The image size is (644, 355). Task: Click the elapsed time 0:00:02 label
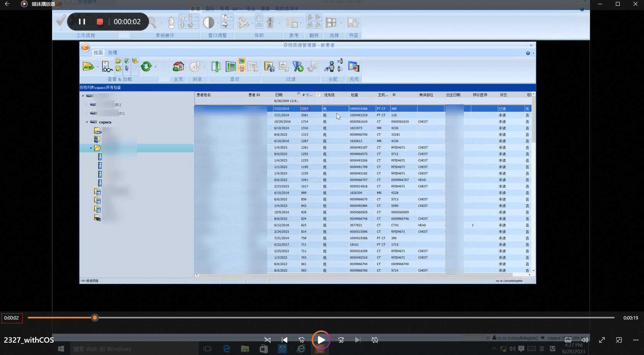click(x=12, y=318)
